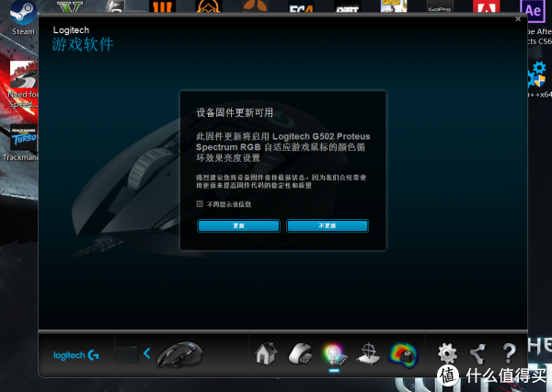Open the red Adobe desktop icon
The image size is (552, 392).
tap(486, 6)
